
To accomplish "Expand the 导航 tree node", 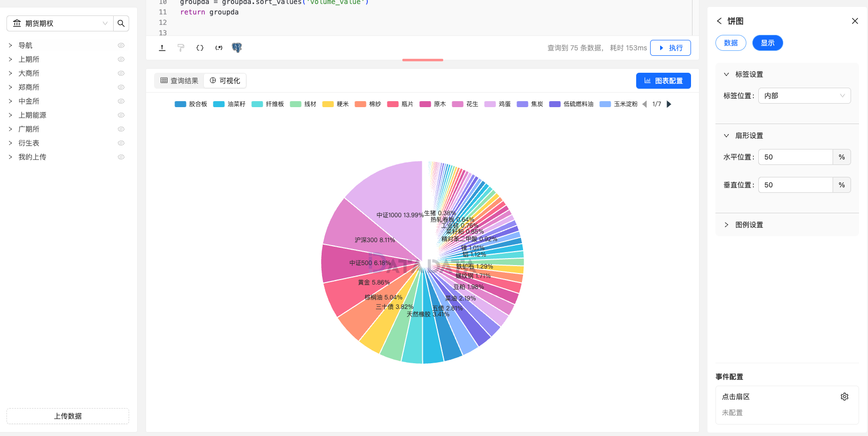I will click(x=10, y=45).
